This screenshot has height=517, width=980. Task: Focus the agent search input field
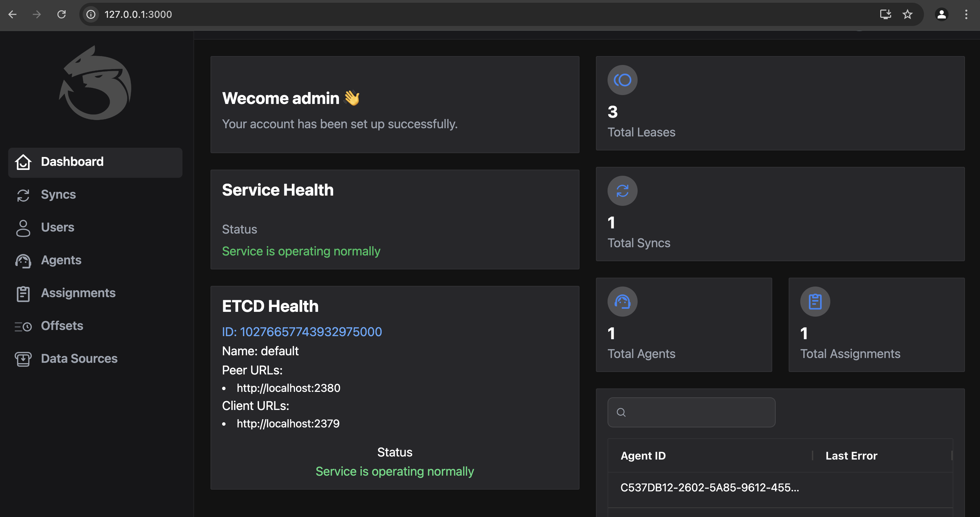(x=696, y=412)
